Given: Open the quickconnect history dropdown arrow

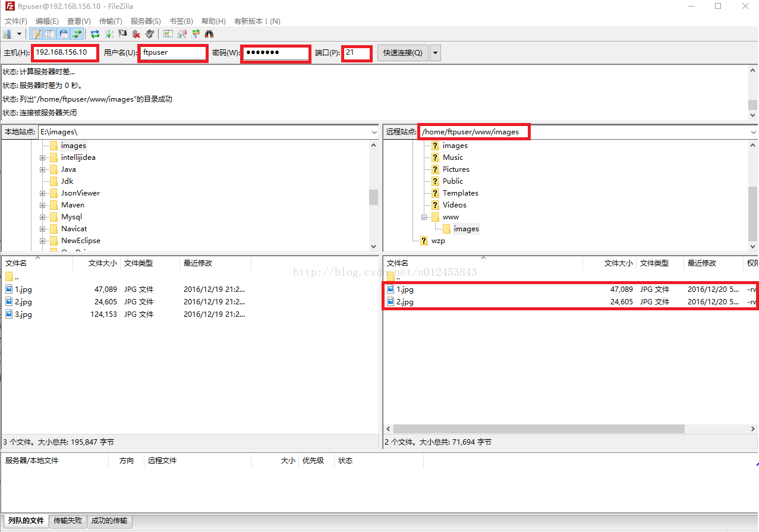Looking at the screenshot, I should click(436, 52).
